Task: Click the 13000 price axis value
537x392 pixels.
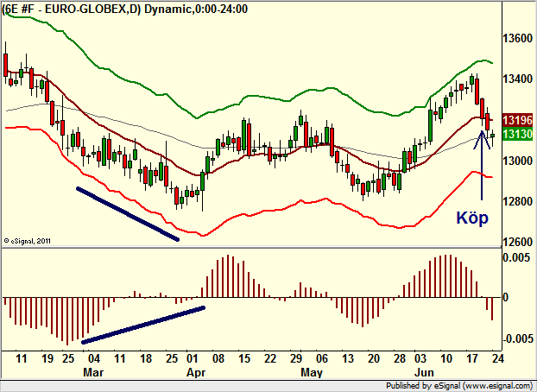Action: pyautogui.click(x=517, y=161)
